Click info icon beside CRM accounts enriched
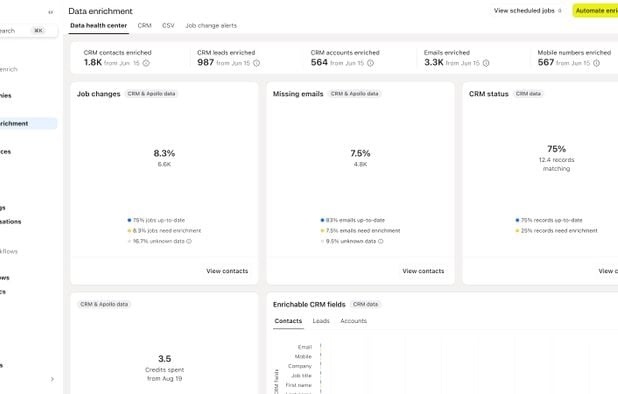The image size is (618, 394). [x=370, y=63]
